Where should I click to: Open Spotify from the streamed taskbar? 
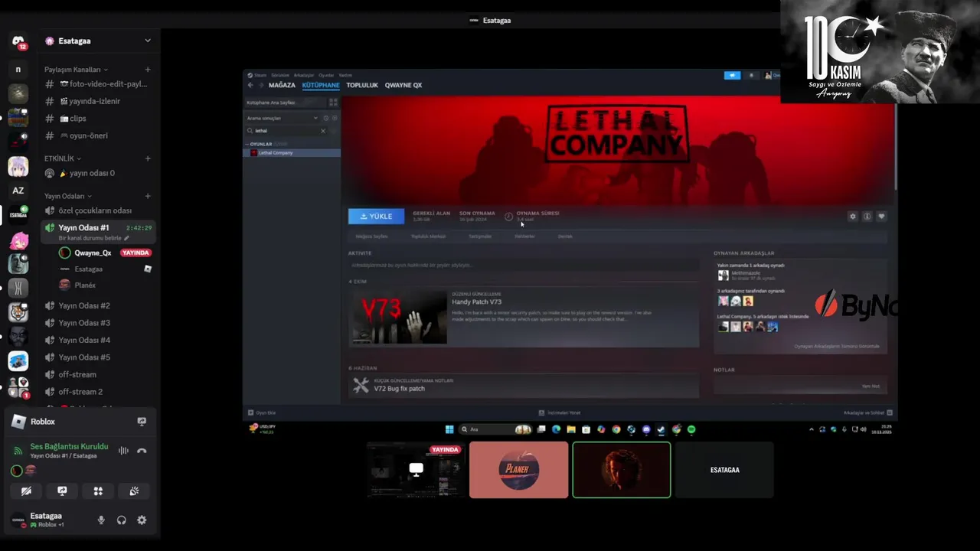(691, 429)
